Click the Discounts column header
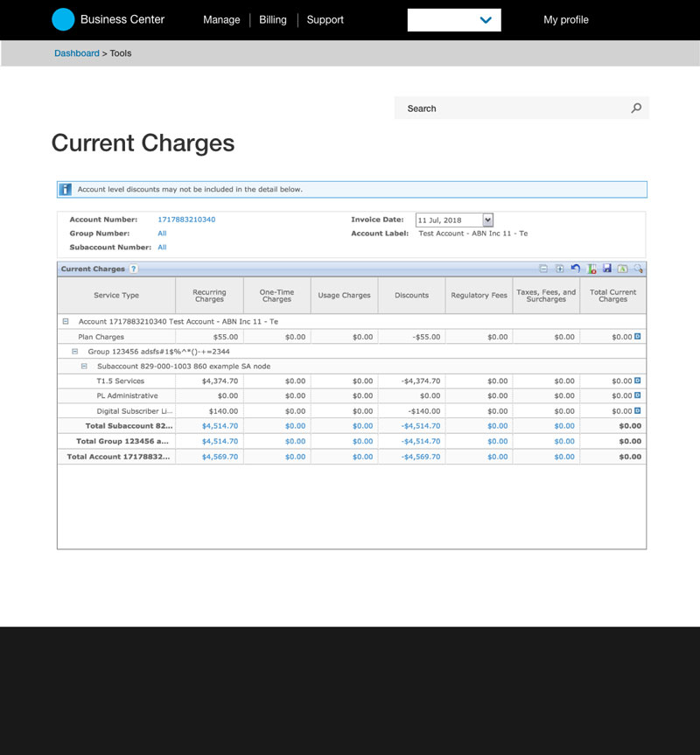Image resolution: width=700 pixels, height=755 pixels. coord(411,295)
